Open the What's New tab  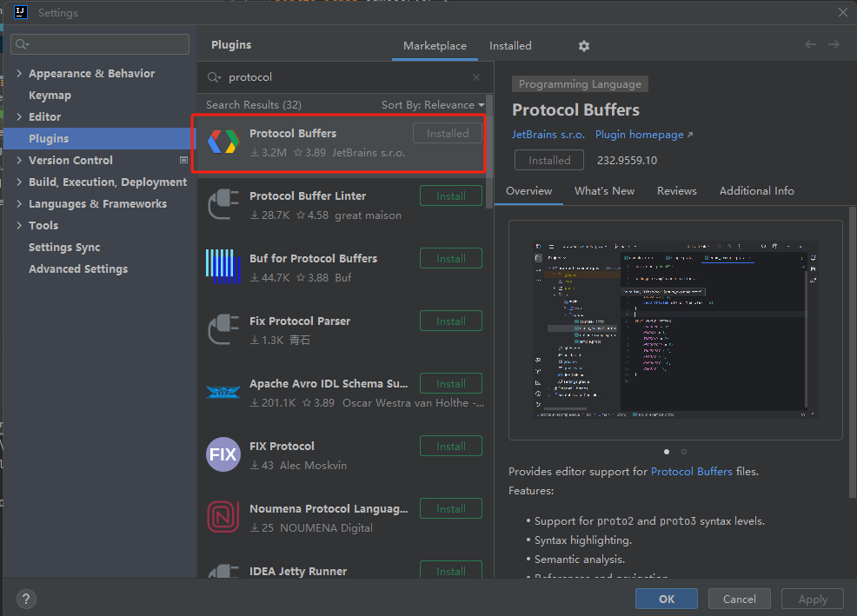tap(604, 191)
